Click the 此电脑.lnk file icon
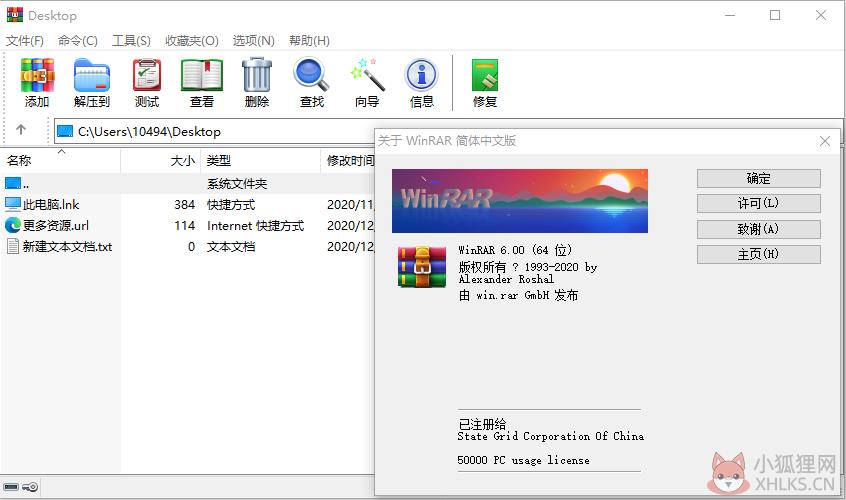The height and width of the screenshot is (500, 846). pos(13,204)
